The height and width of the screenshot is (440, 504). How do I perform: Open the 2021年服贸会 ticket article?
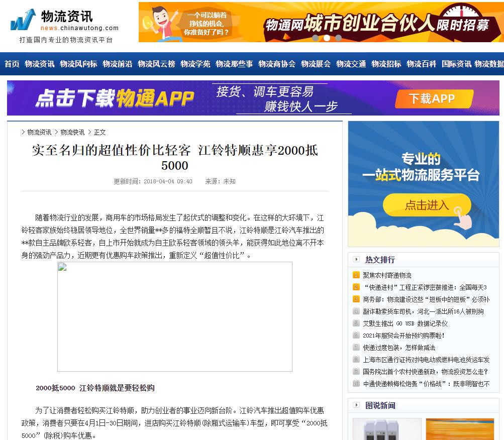point(404,336)
